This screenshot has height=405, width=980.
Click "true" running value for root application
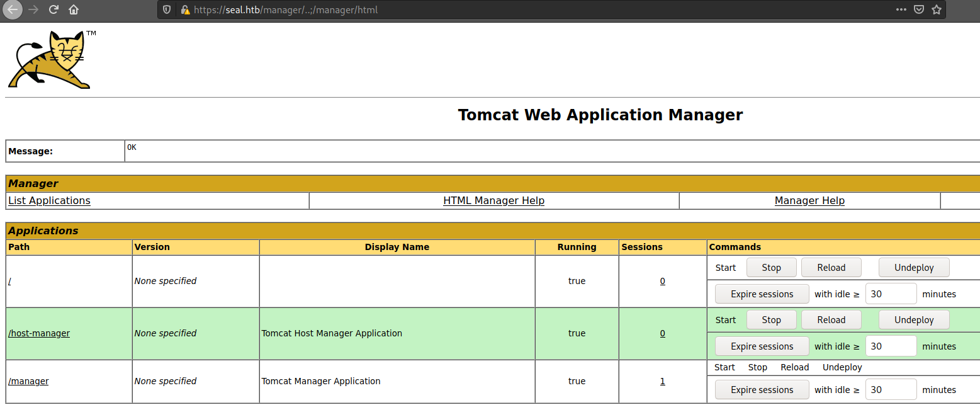[577, 281]
